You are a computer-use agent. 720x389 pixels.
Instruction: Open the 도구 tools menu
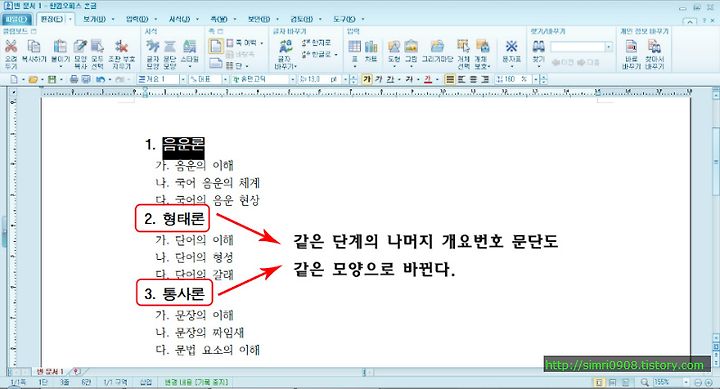point(344,19)
